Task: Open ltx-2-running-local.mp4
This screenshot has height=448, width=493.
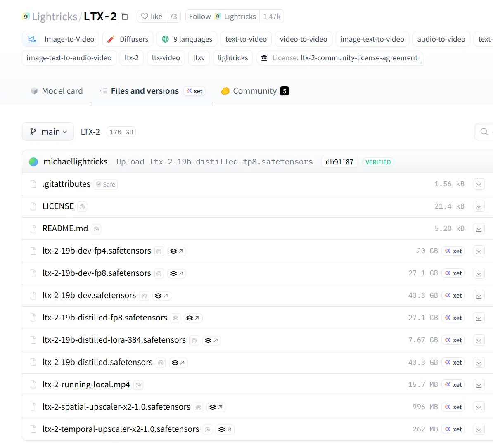Action: tap(86, 385)
